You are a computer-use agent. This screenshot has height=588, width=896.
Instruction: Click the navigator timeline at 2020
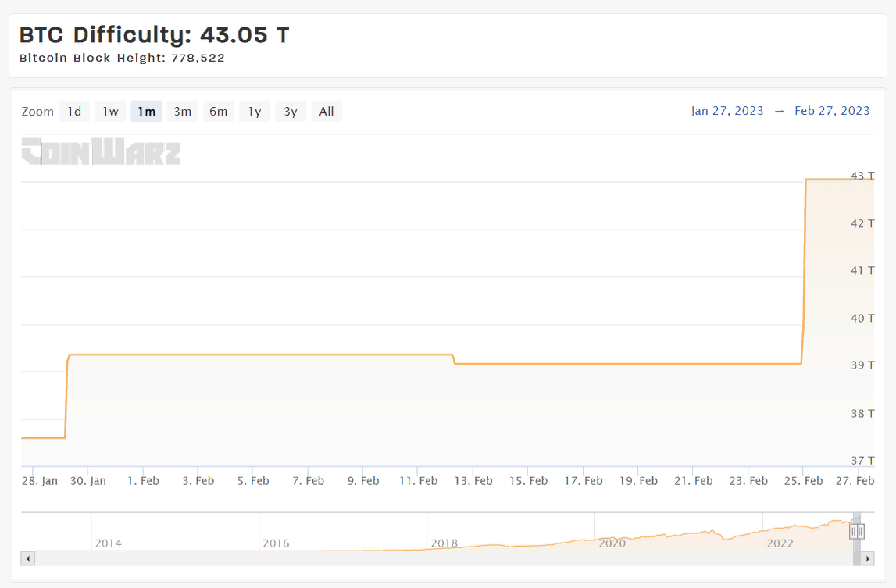tap(612, 543)
